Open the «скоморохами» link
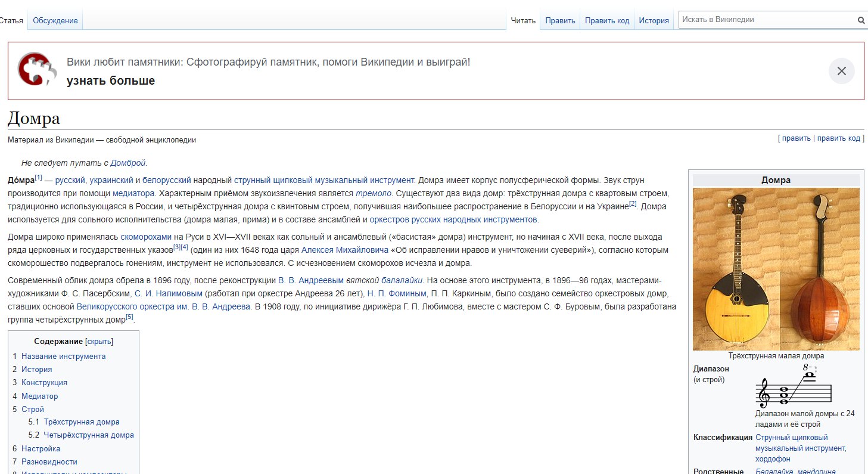 point(146,237)
